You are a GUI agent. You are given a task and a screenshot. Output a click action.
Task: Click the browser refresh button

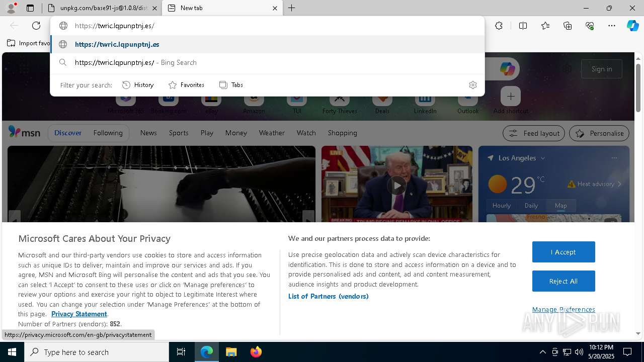36,26
